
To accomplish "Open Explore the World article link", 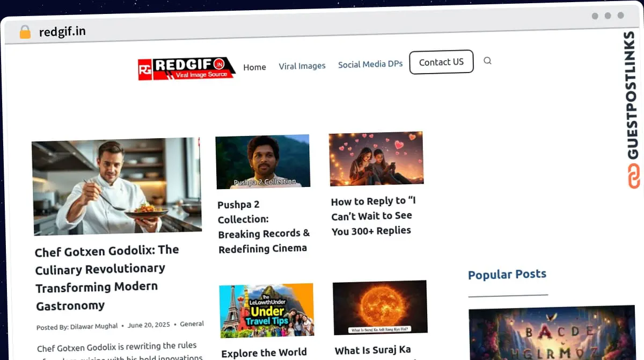I will 264,353.
